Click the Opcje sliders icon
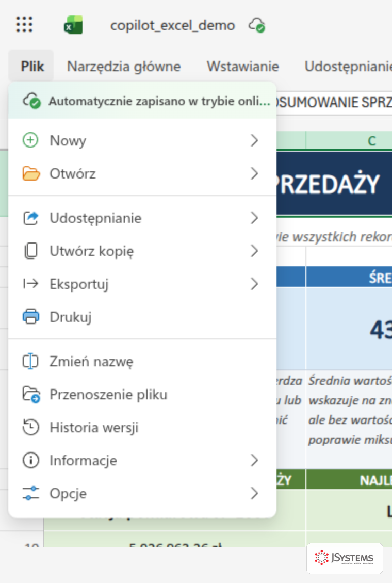The width and height of the screenshot is (392, 583). point(31,493)
